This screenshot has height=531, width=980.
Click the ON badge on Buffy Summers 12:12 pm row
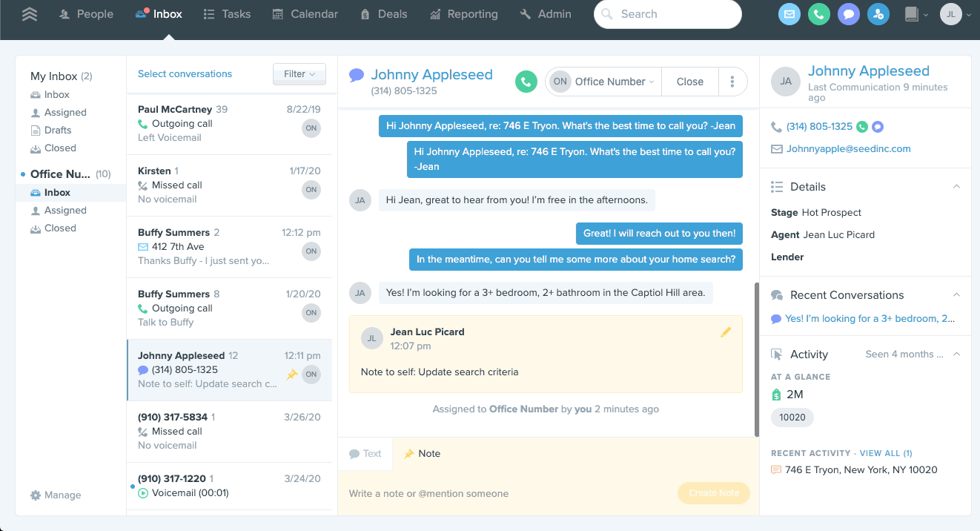311,251
